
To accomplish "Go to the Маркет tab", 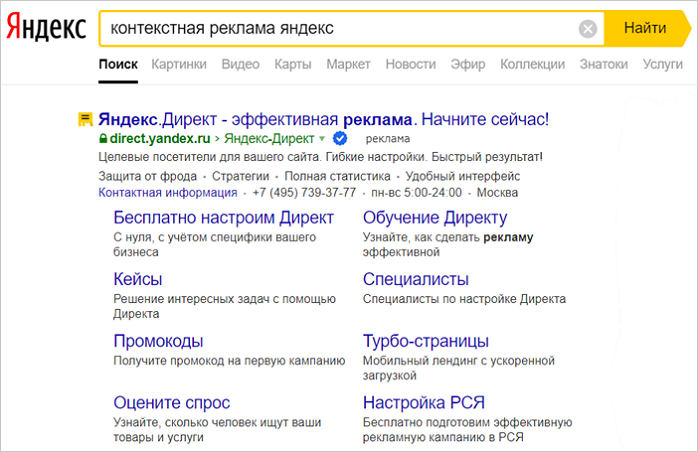I will 348,64.
